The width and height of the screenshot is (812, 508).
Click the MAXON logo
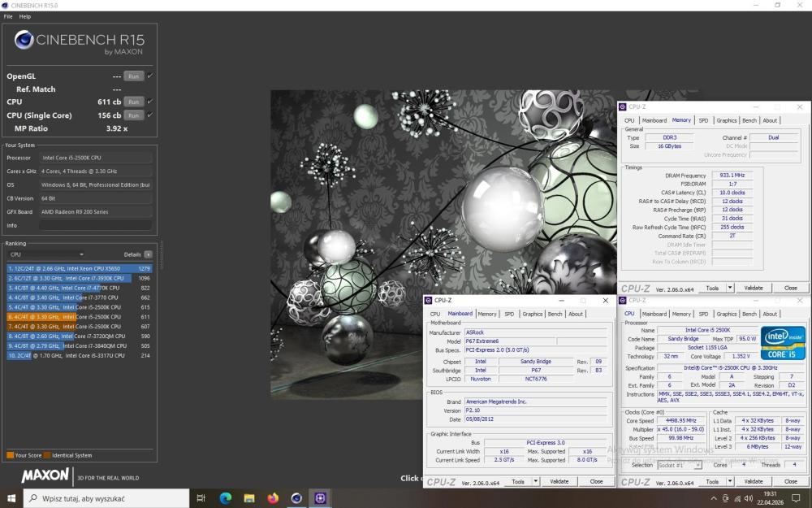45,475
